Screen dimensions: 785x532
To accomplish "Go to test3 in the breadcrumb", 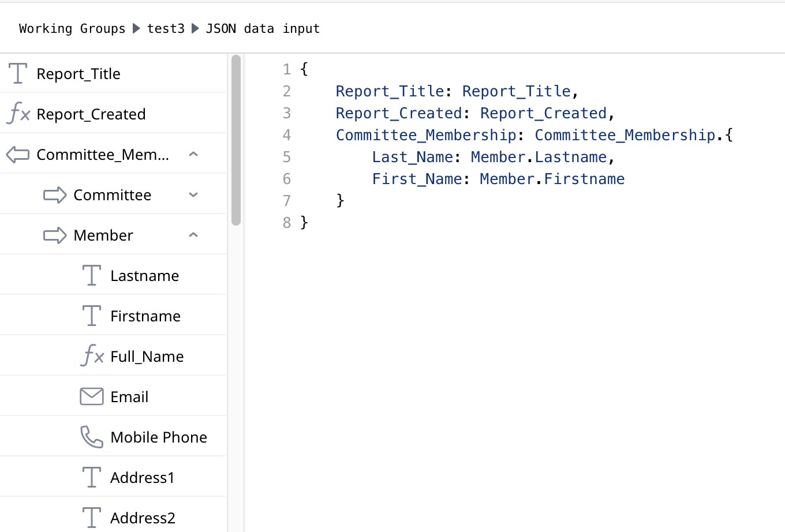I will tap(166, 29).
